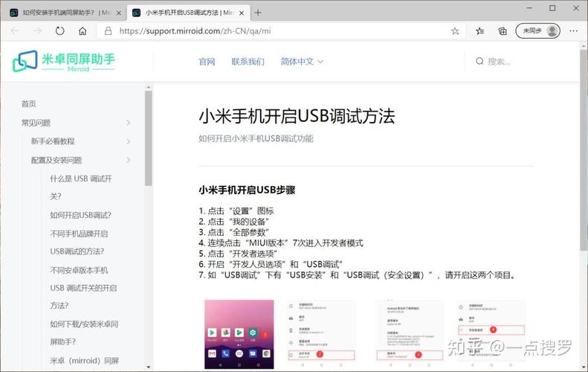
Task: Open the favorites list icon
Action: 479,31
